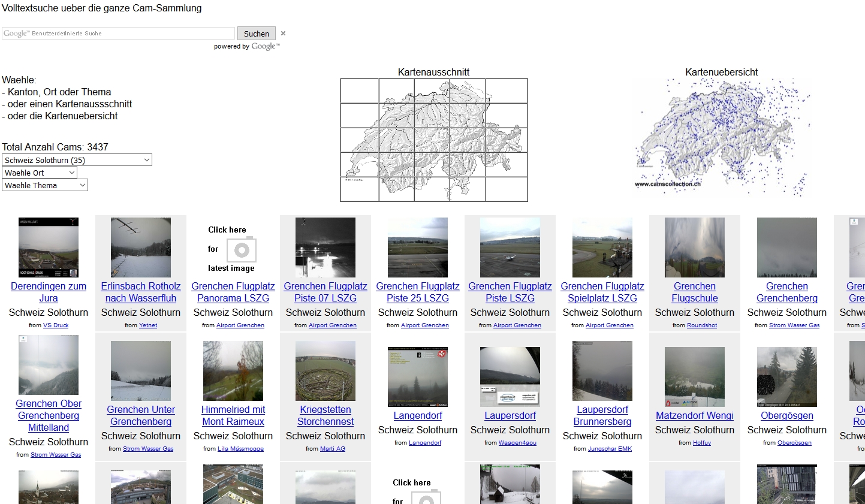Image resolution: width=865 pixels, height=504 pixels.
Task: Open Himmelried mit Mont Raimeux thumbnail
Action: click(x=233, y=371)
